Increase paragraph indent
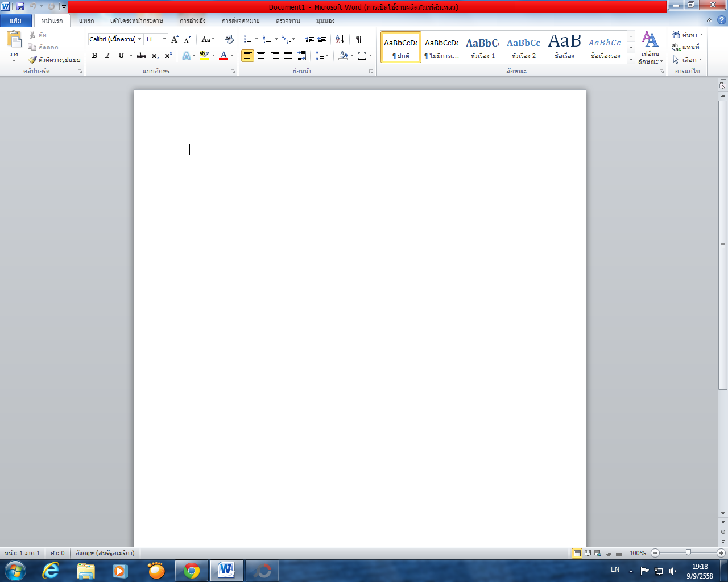The width and height of the screenshot is (728, 582). pyautogui.click(x=322, y=39)
